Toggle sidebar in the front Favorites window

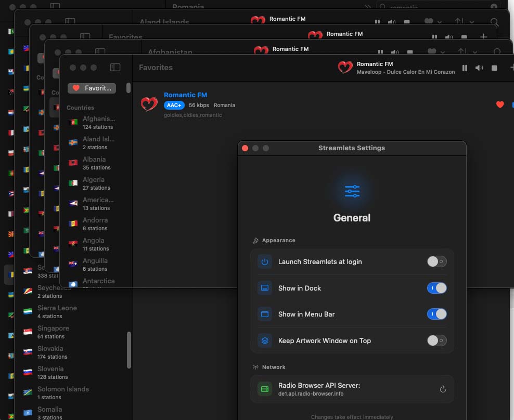click(x=115, y=68)
